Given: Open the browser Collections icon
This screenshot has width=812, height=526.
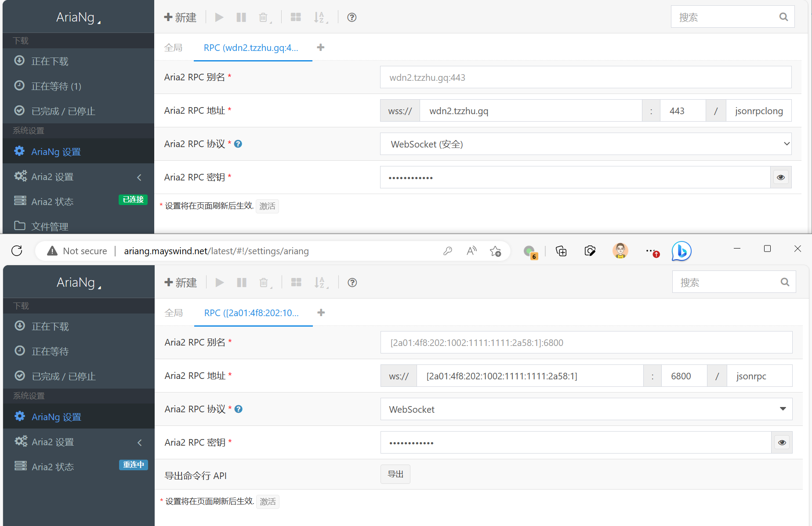Looking at the screenshot, I should 561,251.
